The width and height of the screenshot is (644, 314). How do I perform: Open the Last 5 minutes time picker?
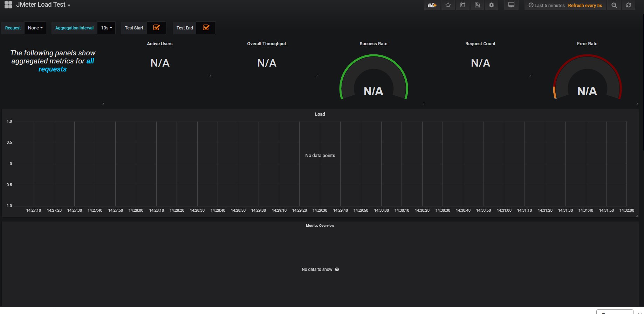547,5
